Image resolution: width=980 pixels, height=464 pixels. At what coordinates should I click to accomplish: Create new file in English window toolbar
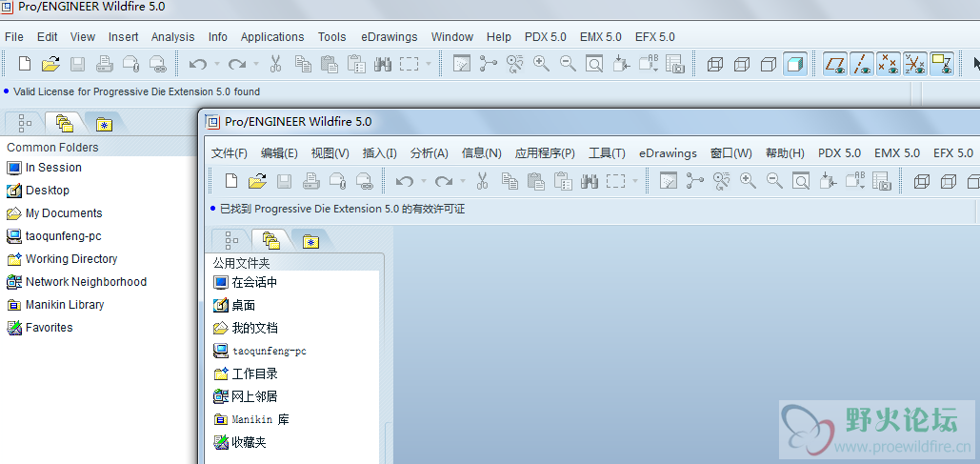click(25, 64)
